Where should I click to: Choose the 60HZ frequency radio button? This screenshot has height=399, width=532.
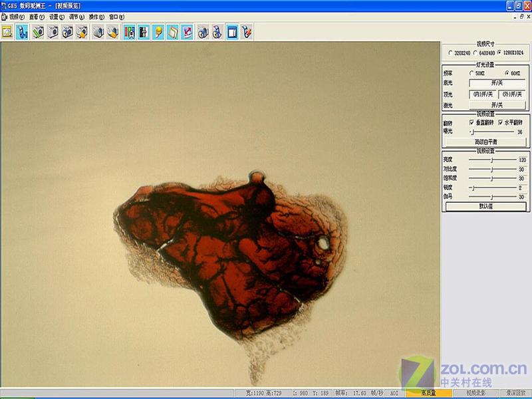point(513,73)
